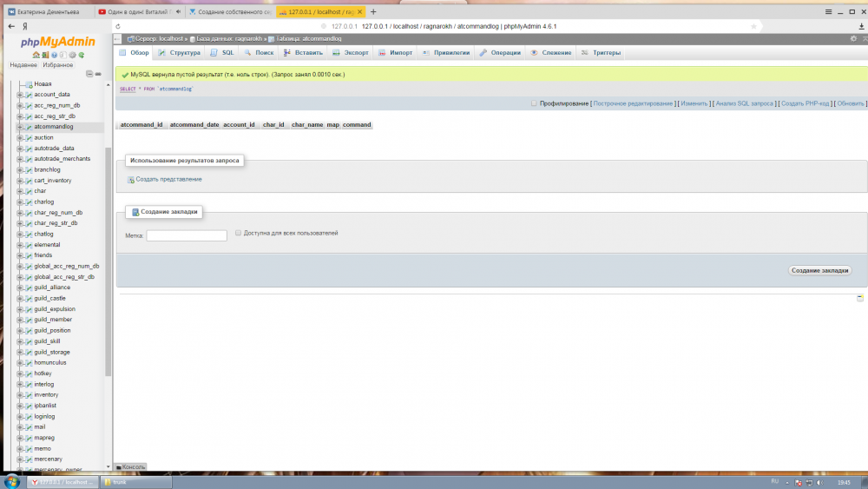Viewport: 868px width, 489px height.
Task: Expand the account_data table tree node
Action: 20,95
